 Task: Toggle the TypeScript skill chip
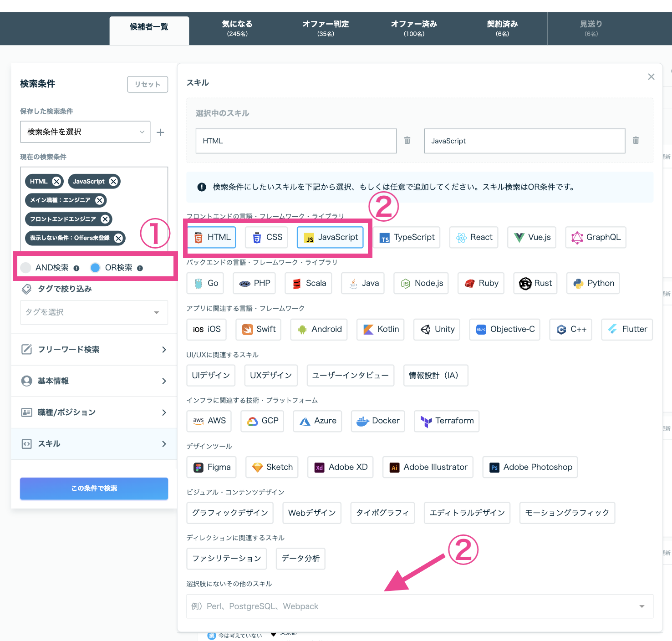coord(407,237)
